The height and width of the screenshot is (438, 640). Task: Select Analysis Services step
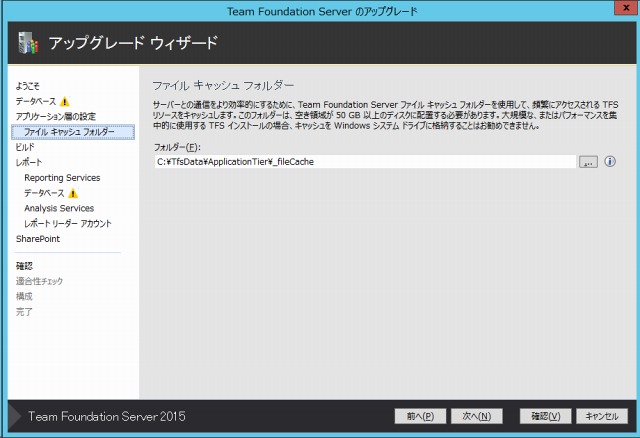(59, 208)
